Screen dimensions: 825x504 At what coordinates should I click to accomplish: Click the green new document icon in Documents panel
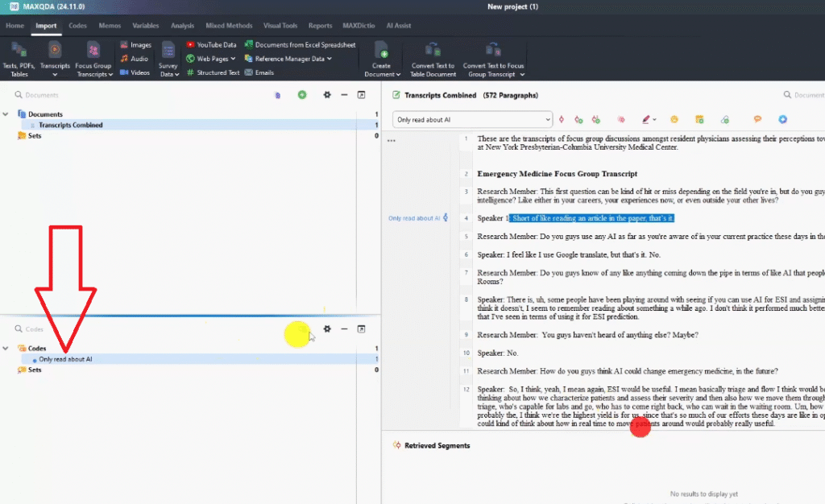[x=302, y=95]
